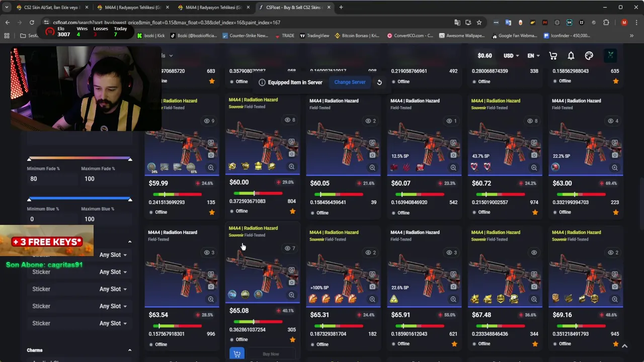Viewport: 644px width, 362px height.
Task: Click magnifier zoom icon on $59.99 card
Action: [x=211, y=168]
